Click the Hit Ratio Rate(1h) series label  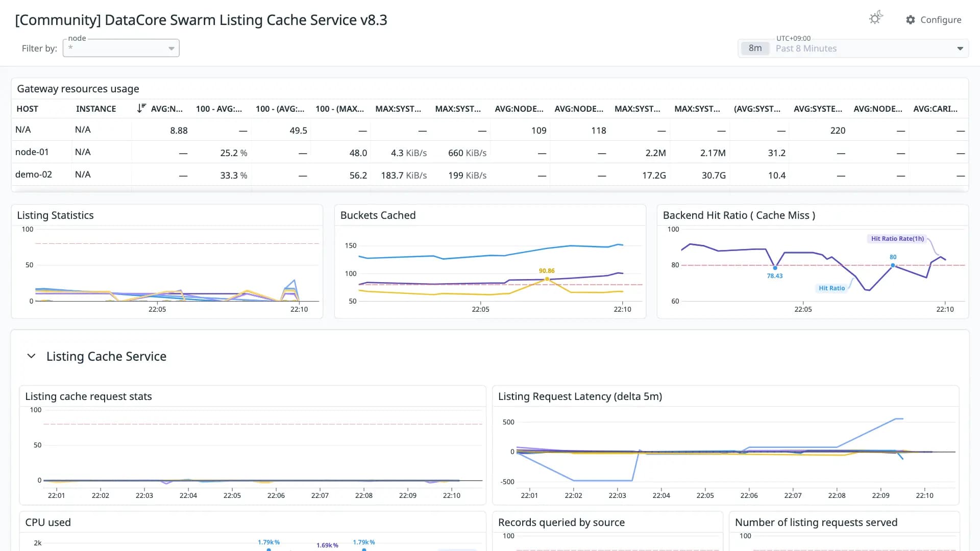897,239
